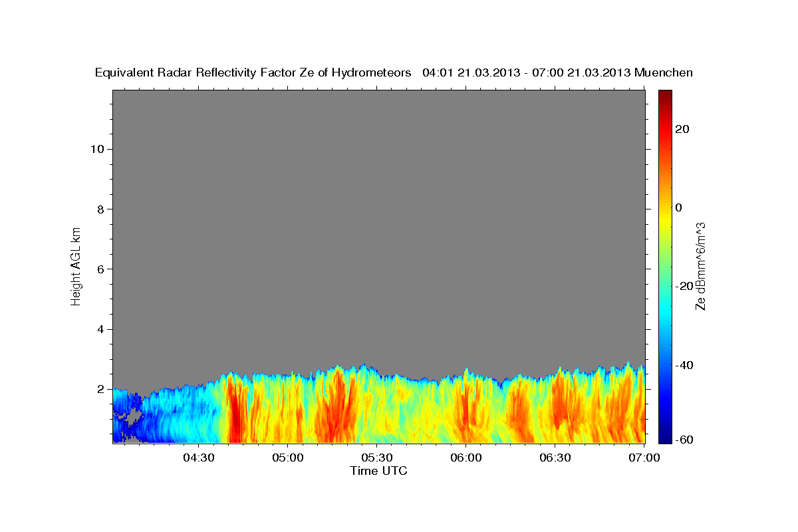Pick the dark red top of the colorbar
Viewport: 798px width, 532px height.
(x=665, y=95)
